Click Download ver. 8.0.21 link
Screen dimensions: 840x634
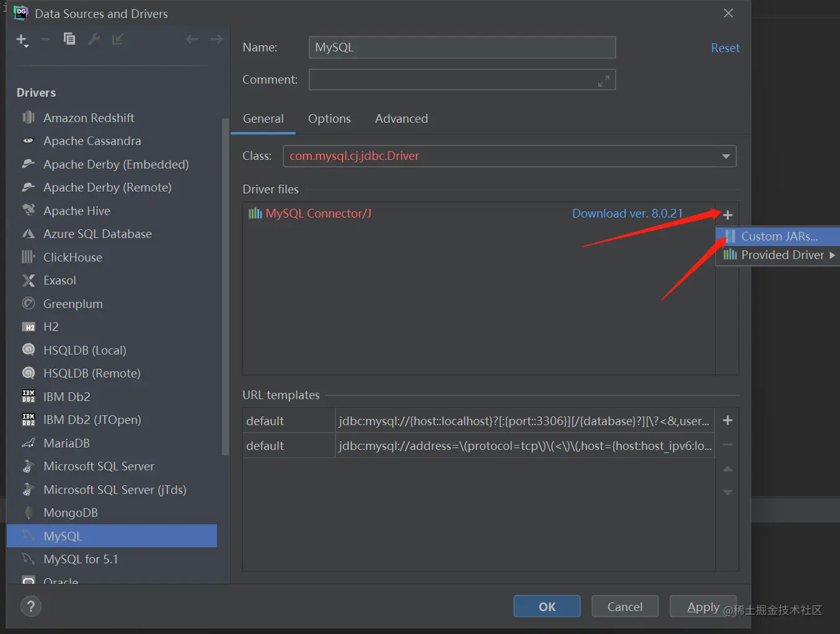click(x=627, y=214)
